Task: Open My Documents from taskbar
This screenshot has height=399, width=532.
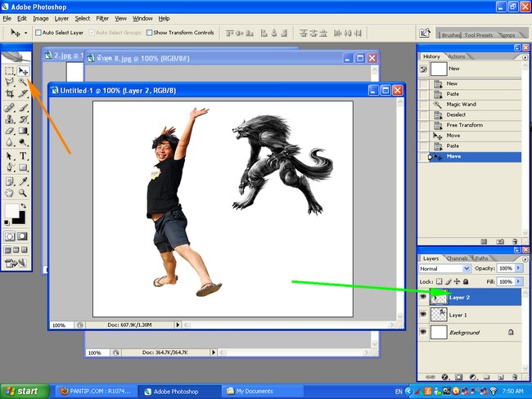Action: (262, 391)
